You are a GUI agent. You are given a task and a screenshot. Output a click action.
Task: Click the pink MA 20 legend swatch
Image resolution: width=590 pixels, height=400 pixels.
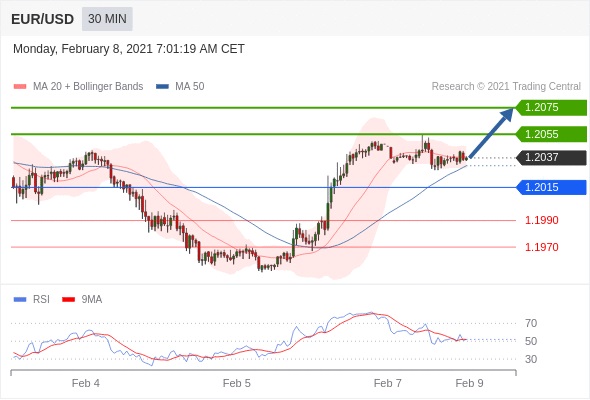[20, 87]
